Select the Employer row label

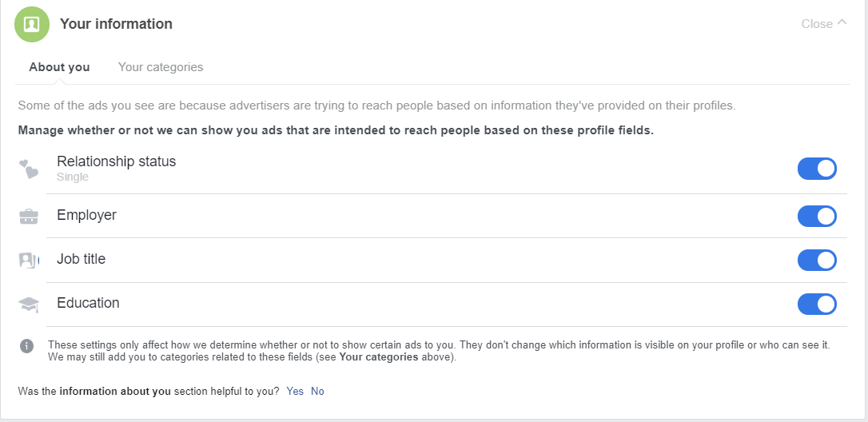click(x=86, y=215)
